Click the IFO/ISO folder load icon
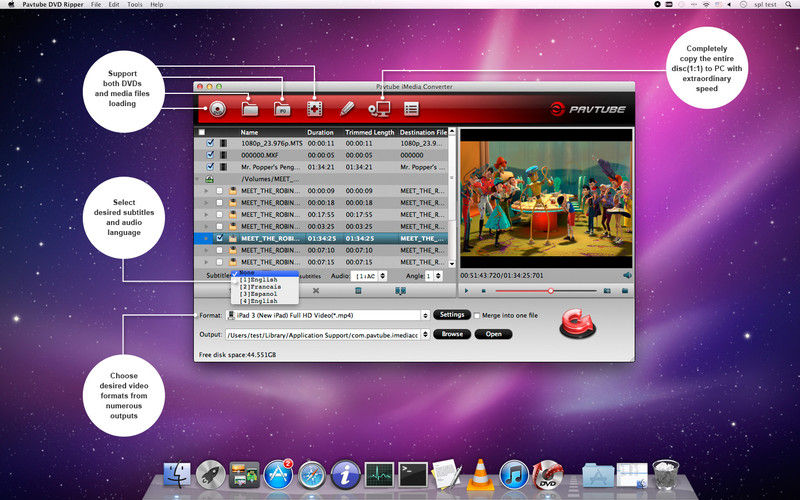The width and height of the screenshot is (800, 500). tap(282, 109)
